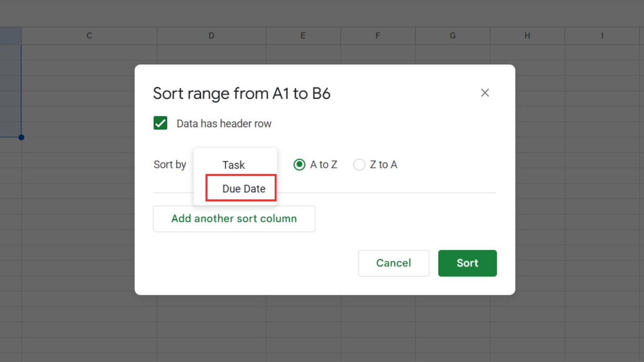This screenshot has width=644, height=362.
Task: Select column header C
Action: click(89, 35)
